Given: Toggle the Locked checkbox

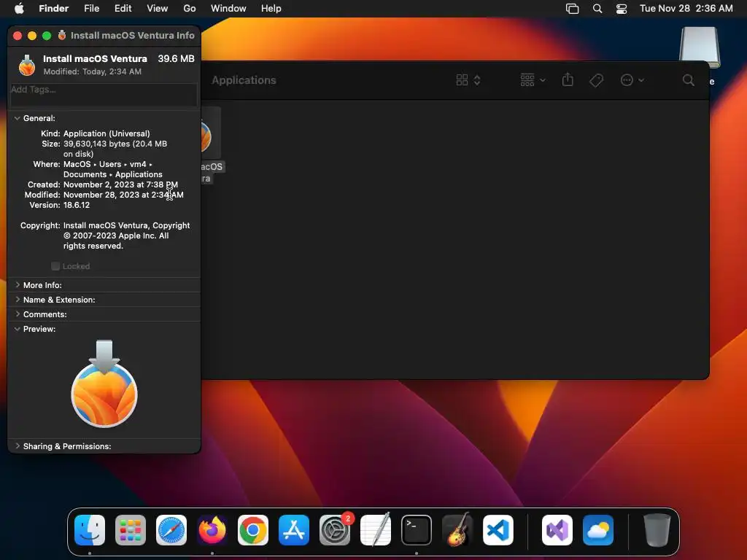Looking at the screenshot, I should 55,266.
